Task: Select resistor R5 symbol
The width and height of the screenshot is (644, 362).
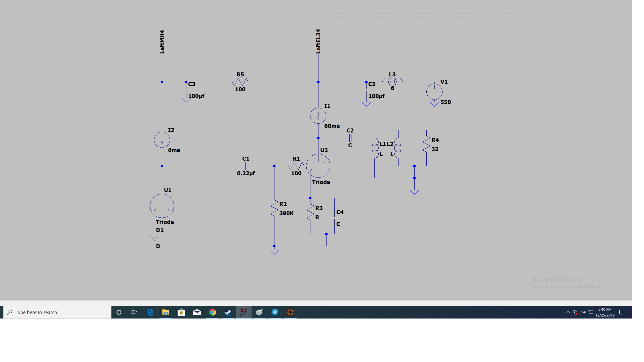Action: click(x=240, y=82)
